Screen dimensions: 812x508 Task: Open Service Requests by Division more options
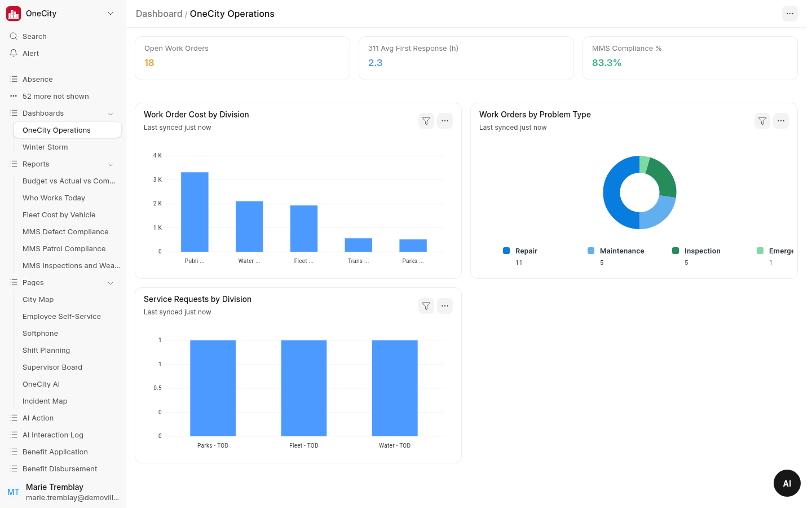click(445, 306)
